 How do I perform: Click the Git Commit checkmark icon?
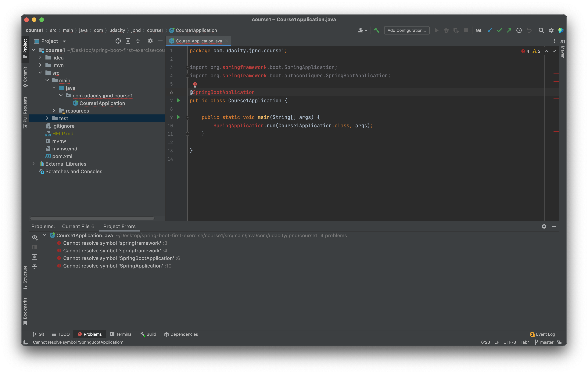pyautogui.click(x=499, y=30)
